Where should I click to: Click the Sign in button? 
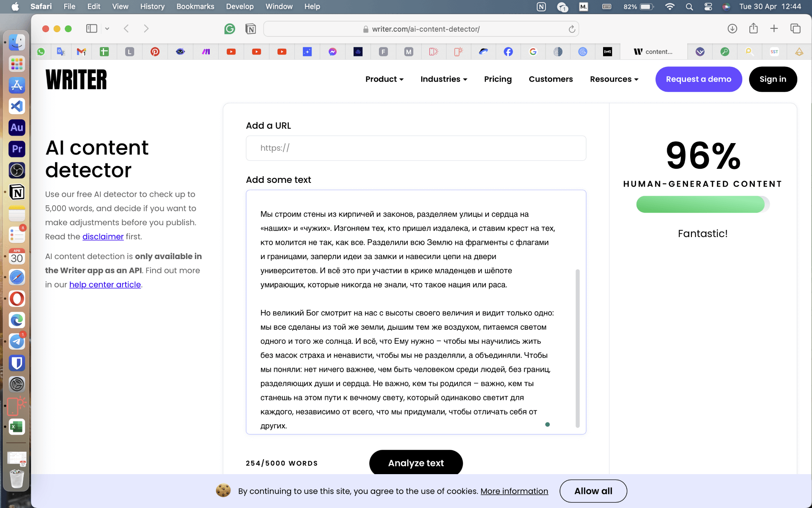coord(773,79)
